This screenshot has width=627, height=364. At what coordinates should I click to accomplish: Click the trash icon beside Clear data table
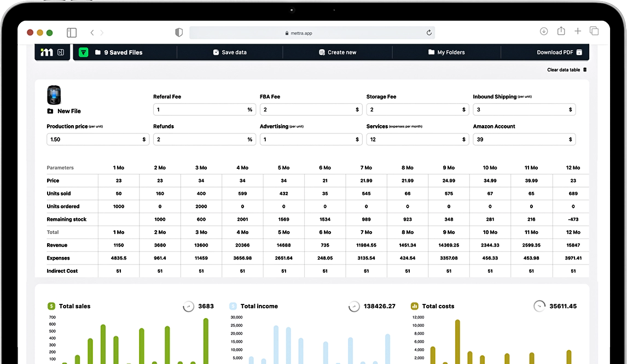[x=585, y=69]
